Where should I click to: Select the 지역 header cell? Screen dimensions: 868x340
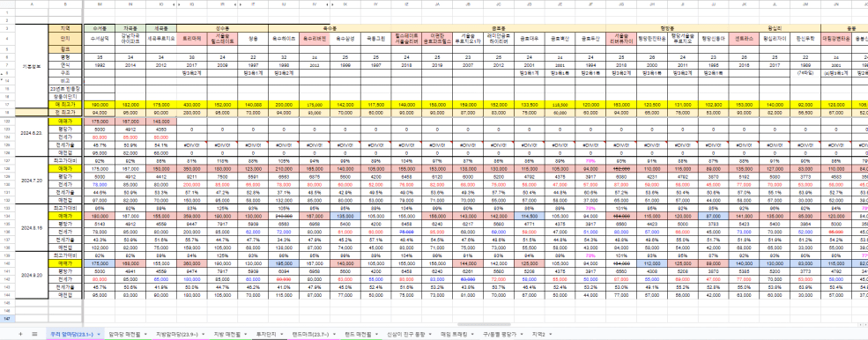[65, 27]
